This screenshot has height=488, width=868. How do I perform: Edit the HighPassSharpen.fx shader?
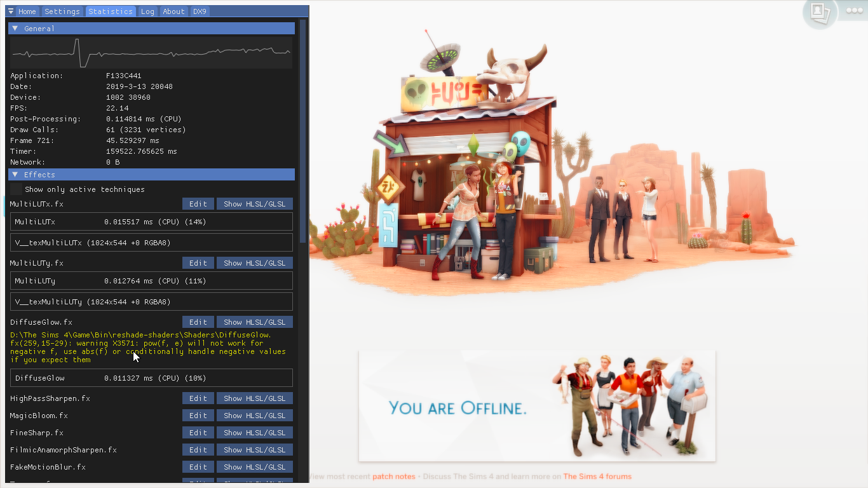tap(198, 398)
